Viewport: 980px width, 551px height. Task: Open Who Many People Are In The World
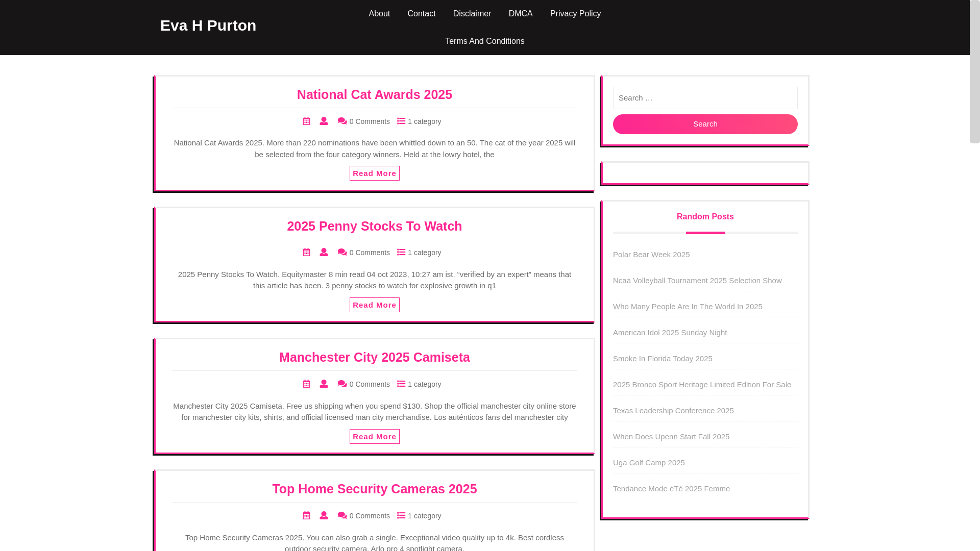(688, 307)
